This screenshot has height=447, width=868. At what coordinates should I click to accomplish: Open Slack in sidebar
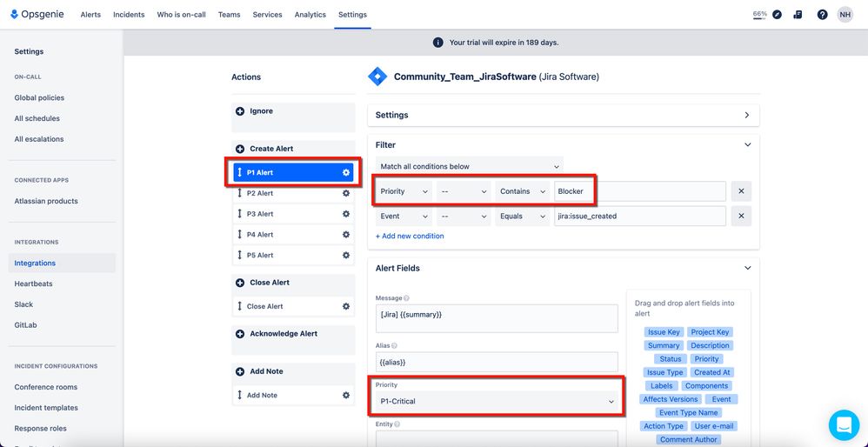tap(23, 305)
